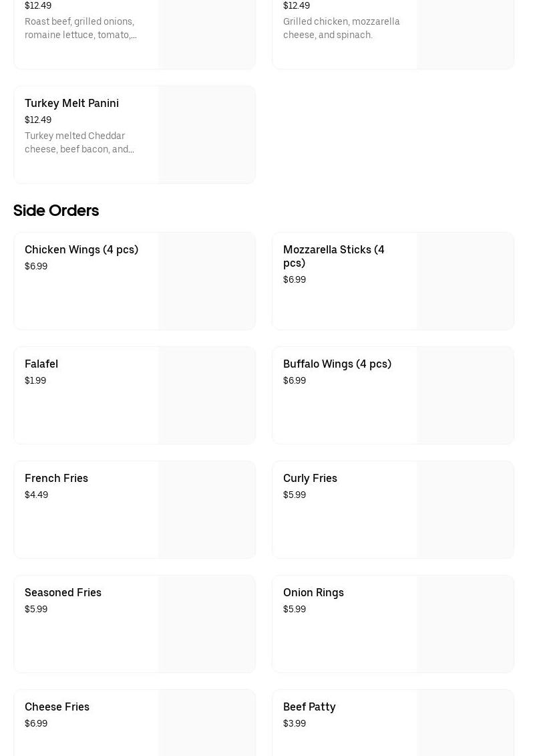Viewport: 537px width, 756px height.
Task: Open the Turkey Melt Panini menu item
Action: coord(71,104)
